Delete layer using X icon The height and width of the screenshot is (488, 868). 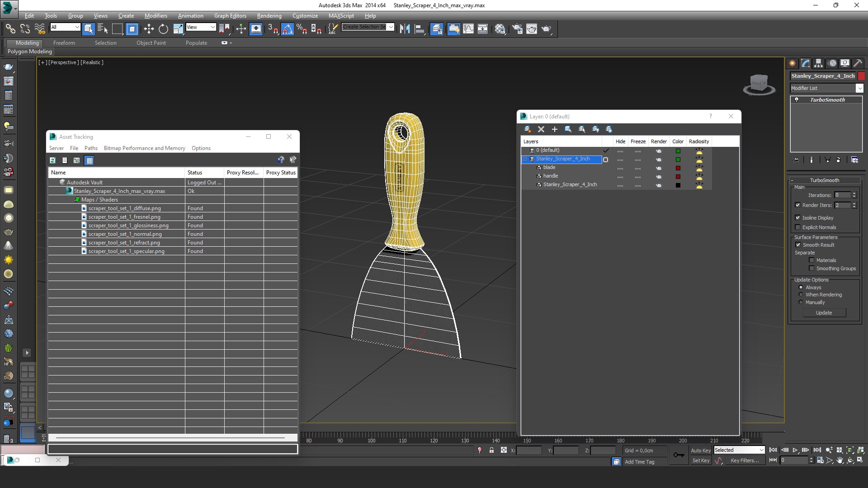pos(541,129)
